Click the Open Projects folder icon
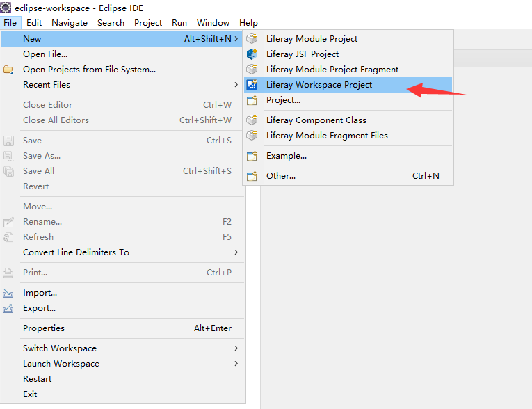The image size is (532, 409). click(x=8, y=70)
